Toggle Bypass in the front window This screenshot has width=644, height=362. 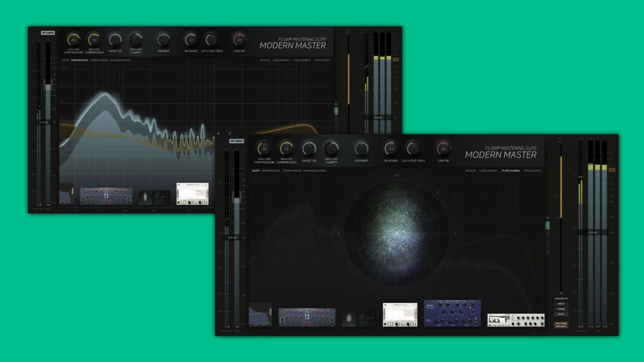point(471,171)
